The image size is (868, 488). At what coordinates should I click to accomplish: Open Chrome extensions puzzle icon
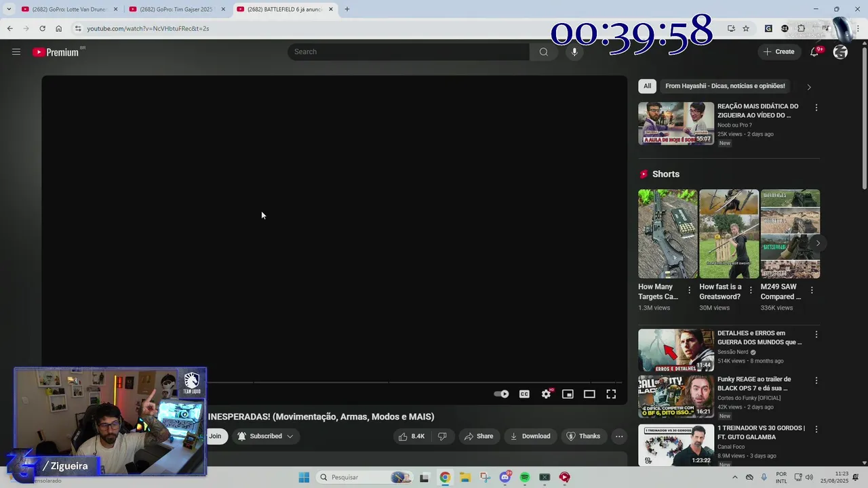(x=801, y=28)
